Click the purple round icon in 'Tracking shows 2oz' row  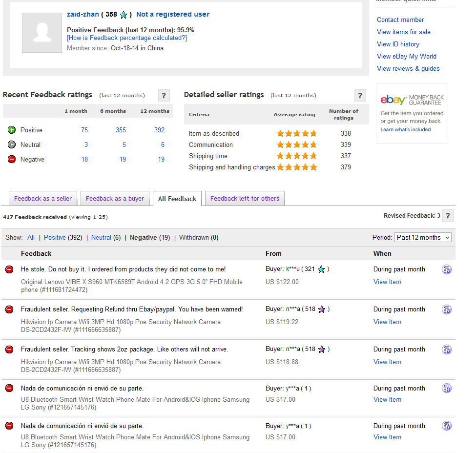tap(447, 350)
